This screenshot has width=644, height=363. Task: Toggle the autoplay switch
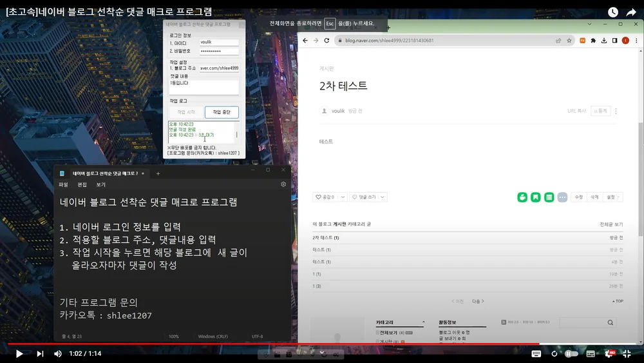coord(571,353)
